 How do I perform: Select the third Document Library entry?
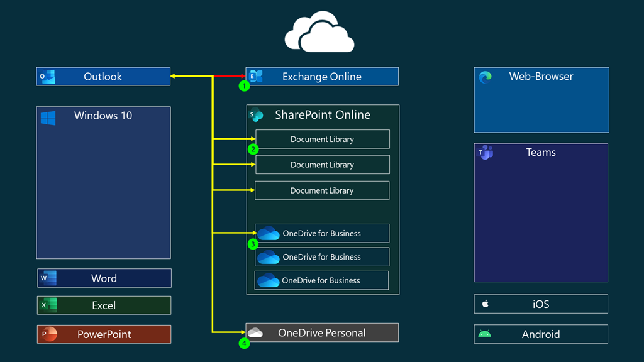click(321, 190)
